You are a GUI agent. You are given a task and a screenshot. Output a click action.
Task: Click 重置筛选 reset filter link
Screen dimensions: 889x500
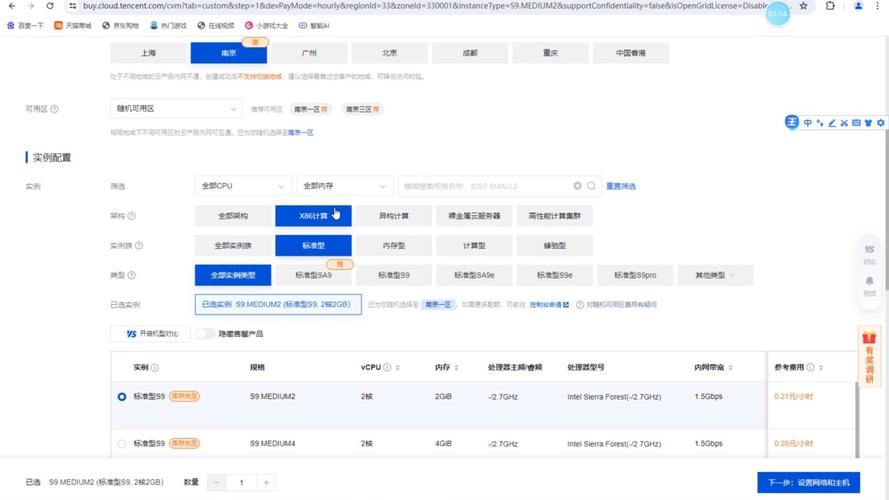coord(621,186)
